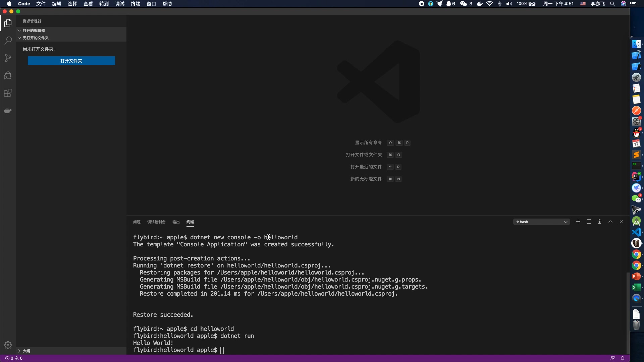Open the Extensions view
Viewport: 644px width, 362px height.
[x=8, y=93]
